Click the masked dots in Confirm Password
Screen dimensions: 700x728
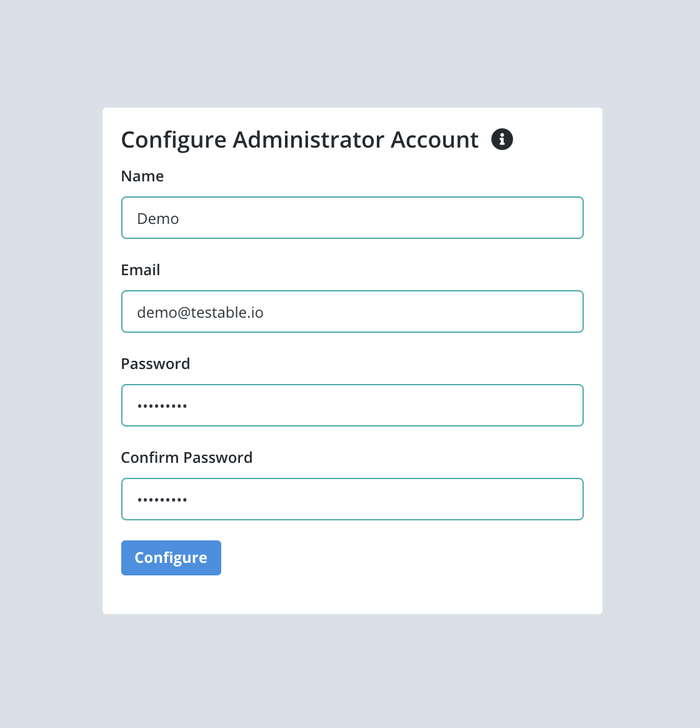click(162, 500)
